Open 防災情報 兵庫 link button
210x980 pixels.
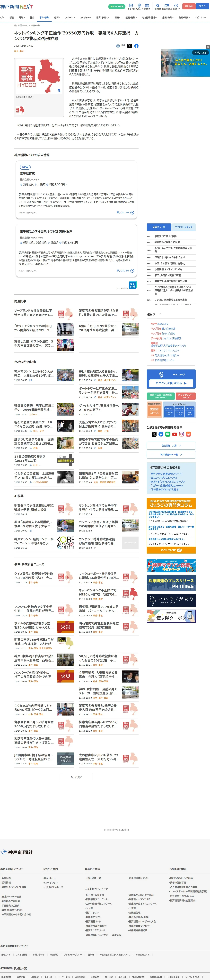(171, 445)
